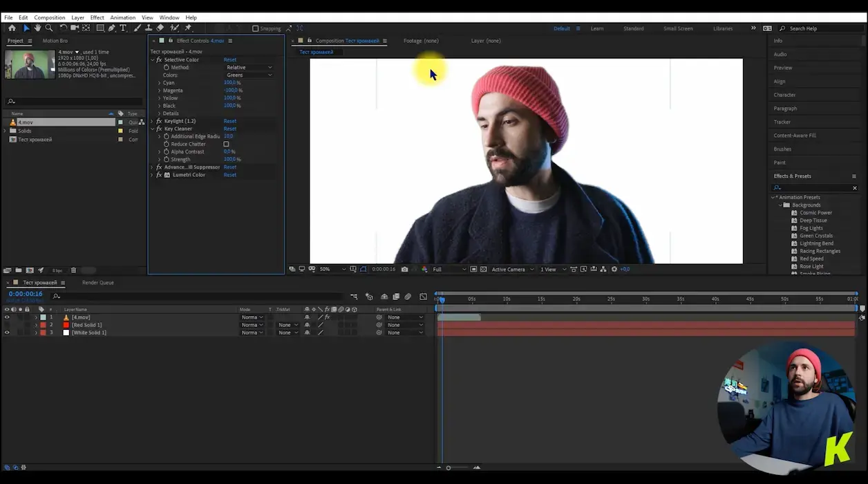The width and height of the screenshot is (868, 484).
Task: Select the Clone Stamp tool
Action: (149, 28)
